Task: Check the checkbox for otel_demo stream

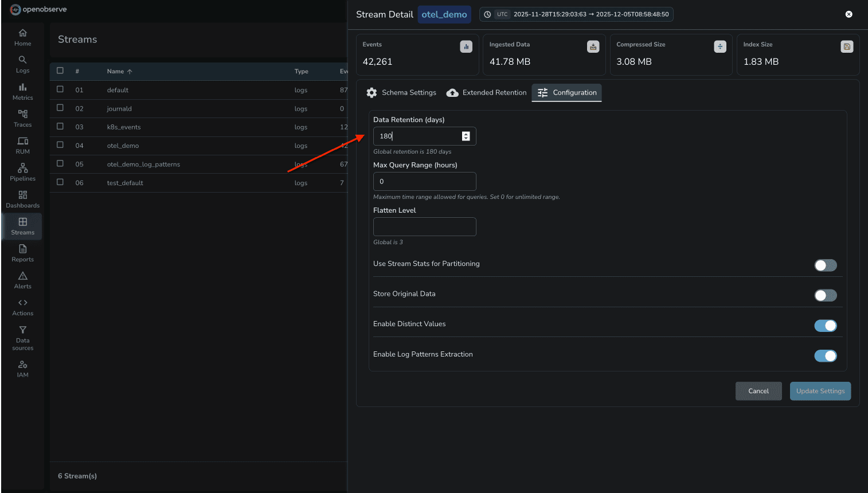Action: [60, 145]
